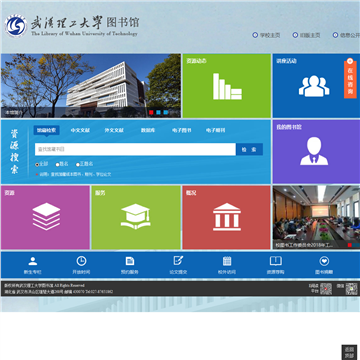Switch to the 馆藏检索 search tab
Screen dimensions: 360x360
click(x=46, y=130)
